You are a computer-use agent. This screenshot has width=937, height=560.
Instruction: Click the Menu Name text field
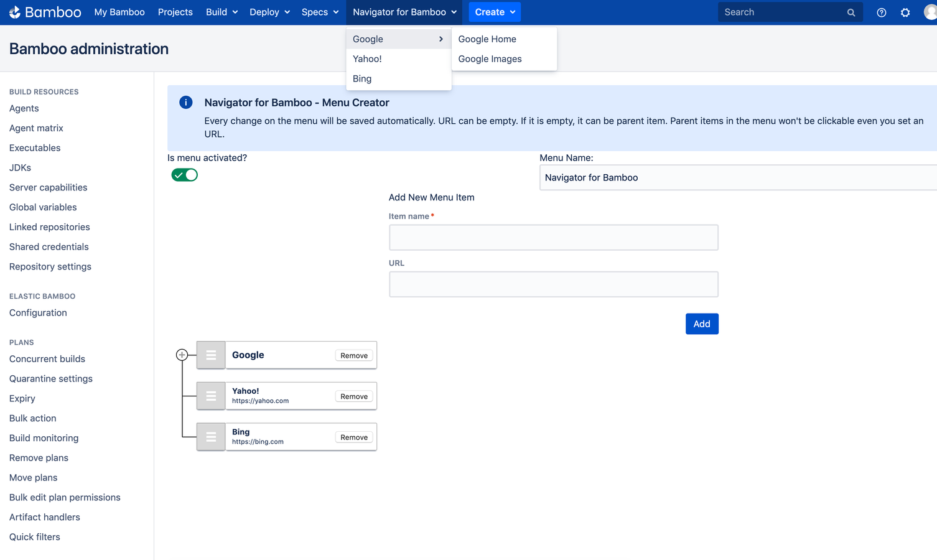(x=738, y=177)
